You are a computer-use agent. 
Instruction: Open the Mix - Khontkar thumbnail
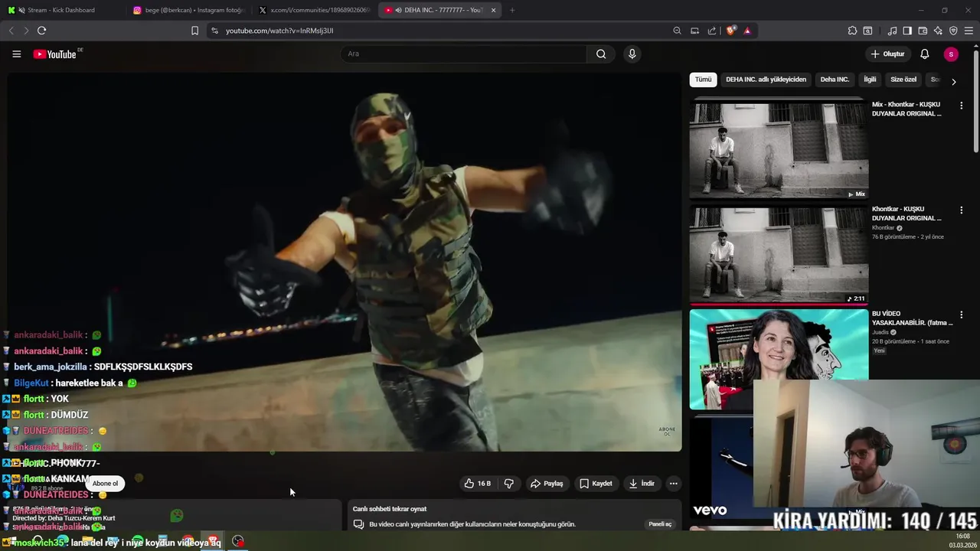779,149
